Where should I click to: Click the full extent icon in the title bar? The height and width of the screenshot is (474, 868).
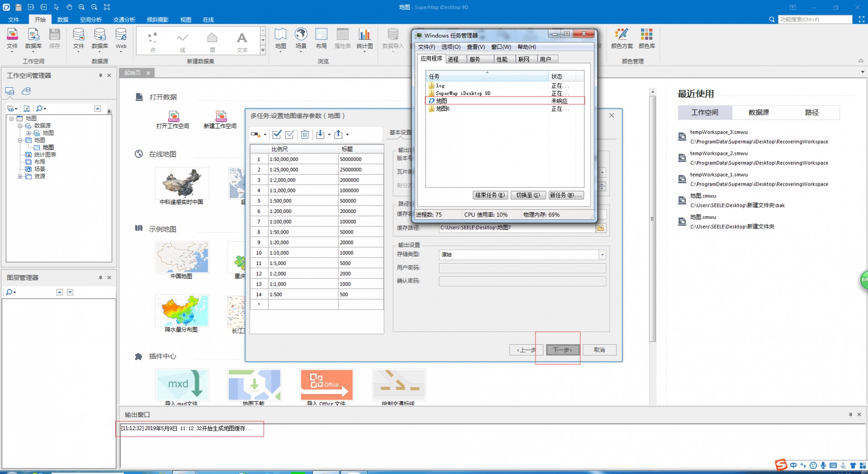click(x=107, y=7)
